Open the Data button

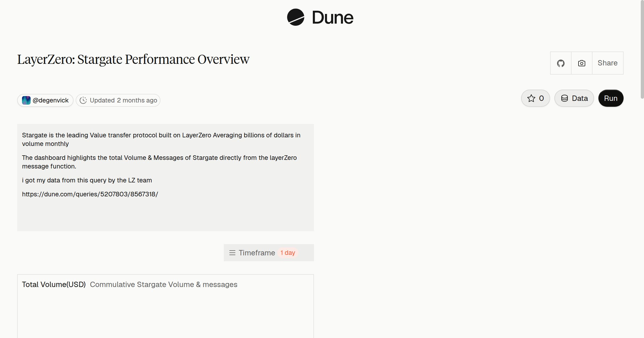[574, 98]
